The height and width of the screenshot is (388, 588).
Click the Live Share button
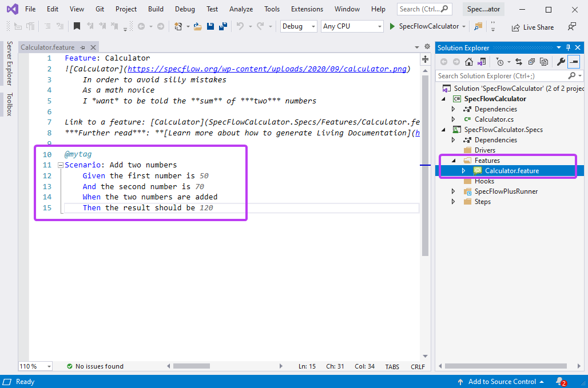pyautogui.click(x=533, y=27)
